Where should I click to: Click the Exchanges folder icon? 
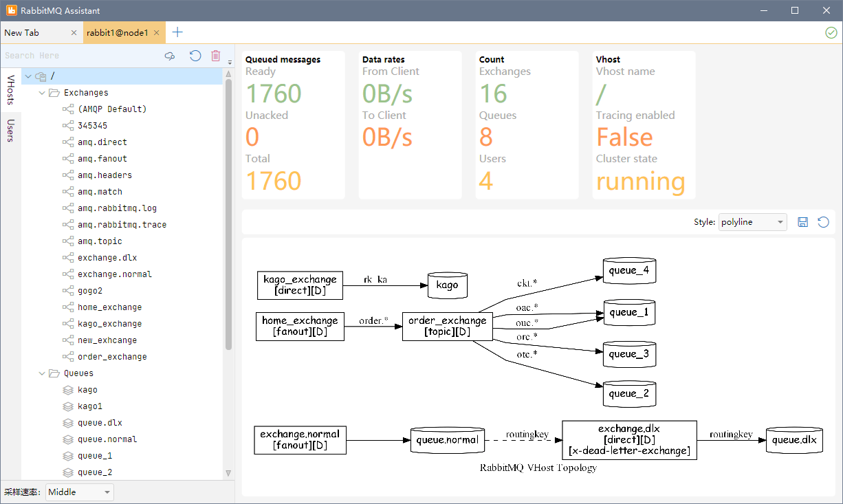(x=54, y=93)
